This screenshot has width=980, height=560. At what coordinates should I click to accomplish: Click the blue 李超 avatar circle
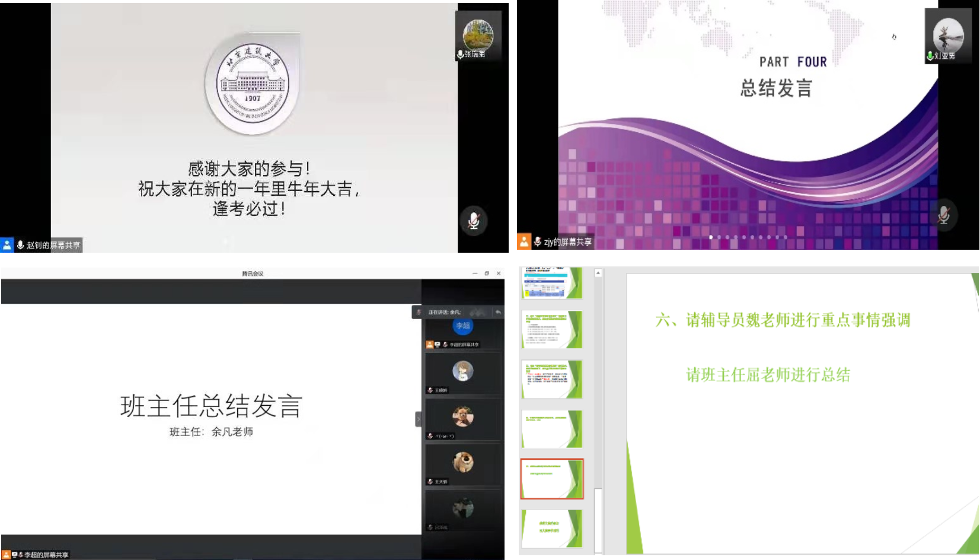pyautogui.click(x=463, y=326)
